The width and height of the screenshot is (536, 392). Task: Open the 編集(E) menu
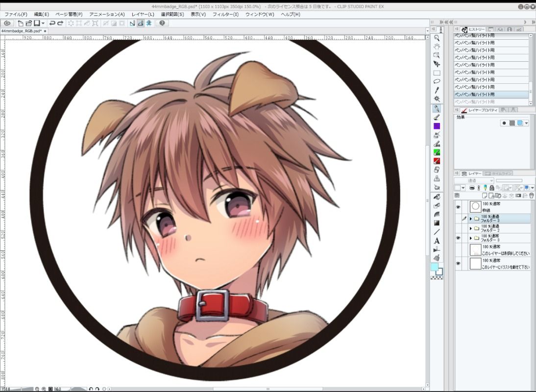41,14
